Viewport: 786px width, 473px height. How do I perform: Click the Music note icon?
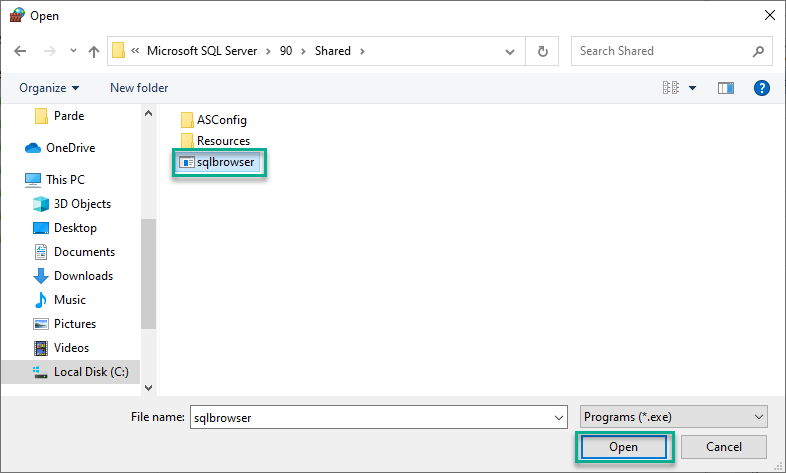tap(41, 300)
